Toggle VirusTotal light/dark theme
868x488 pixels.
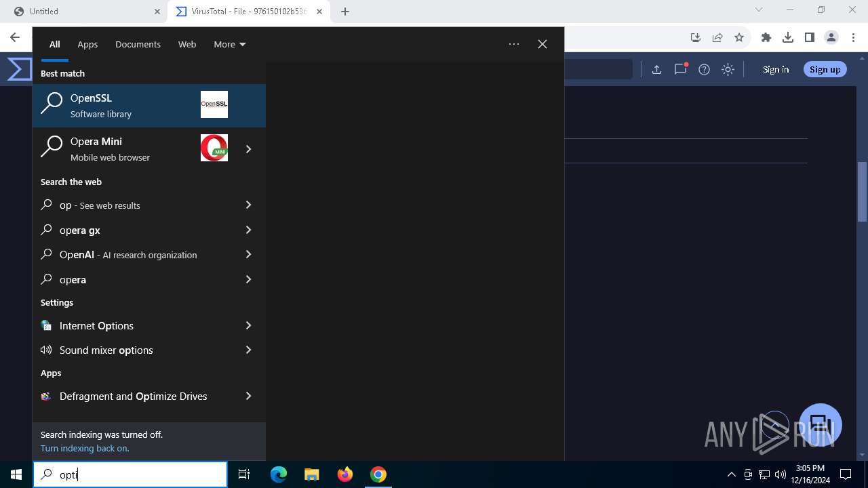(x=728, y=69)
